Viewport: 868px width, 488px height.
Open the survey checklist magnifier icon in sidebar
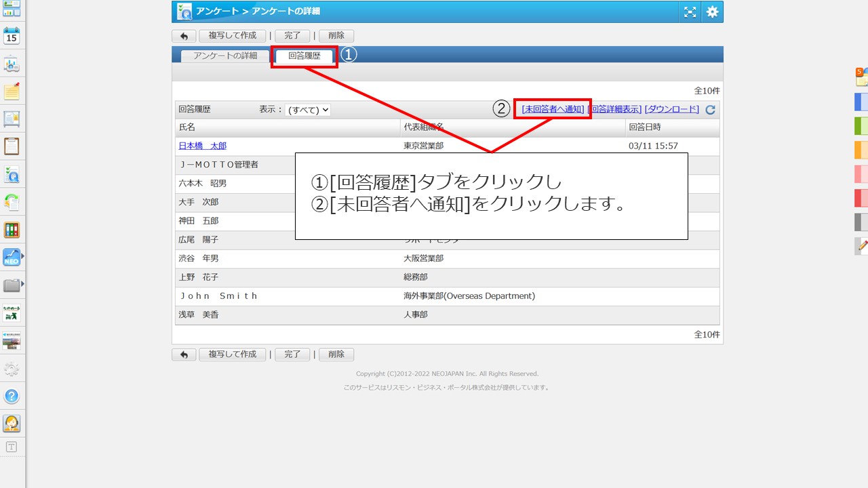pyautogui.click(x=12, y=175)
